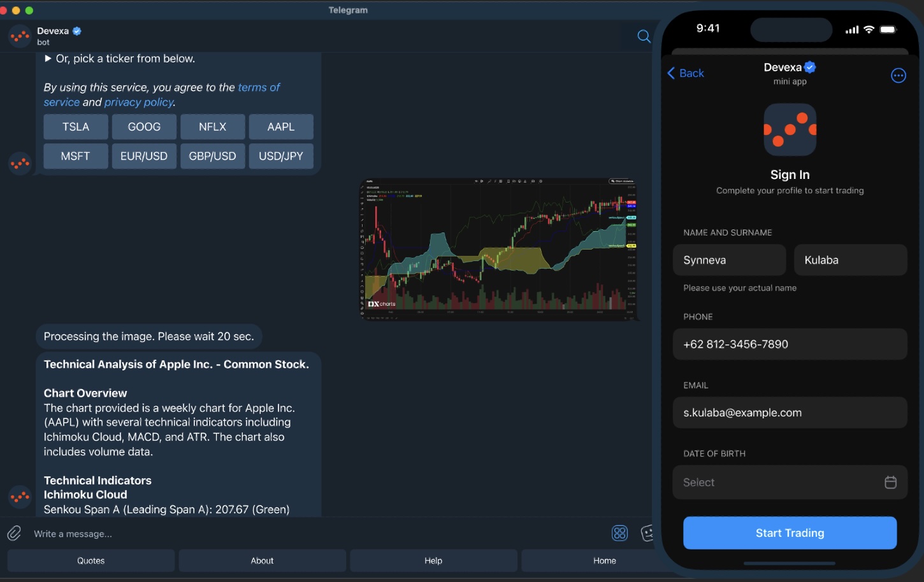Open the bot commands grid icon
Screen dimensions: 924x582
pos(619,533)
